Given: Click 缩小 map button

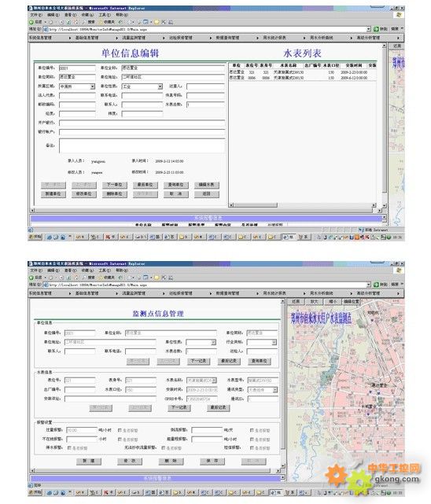Looking at the screenshot, I should [333, 302].
